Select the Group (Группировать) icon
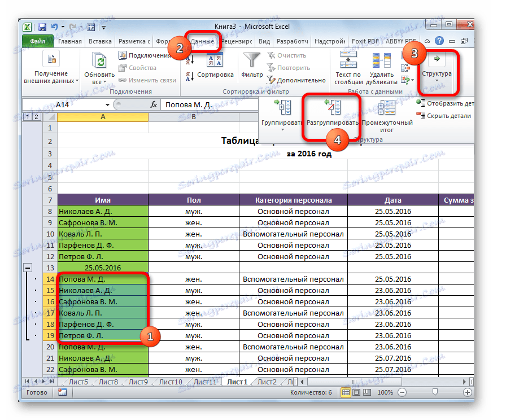This screenshot has height=420, width=506. (282, 107)
